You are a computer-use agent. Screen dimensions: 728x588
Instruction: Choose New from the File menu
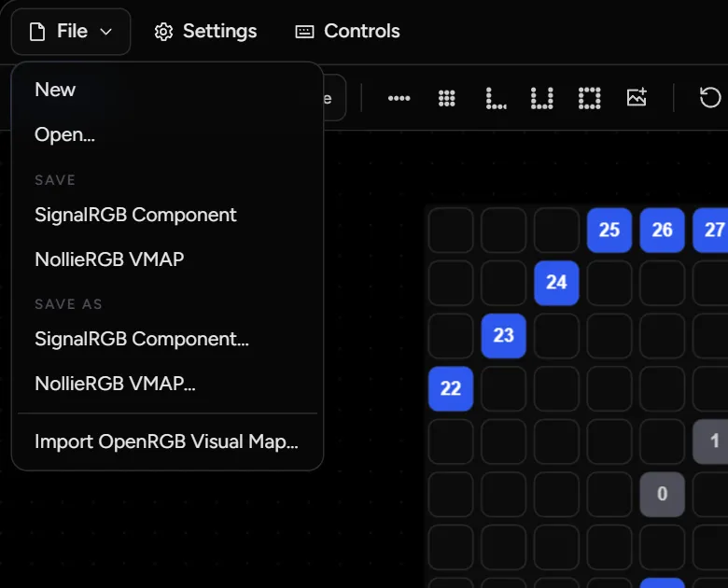point(167,90)
